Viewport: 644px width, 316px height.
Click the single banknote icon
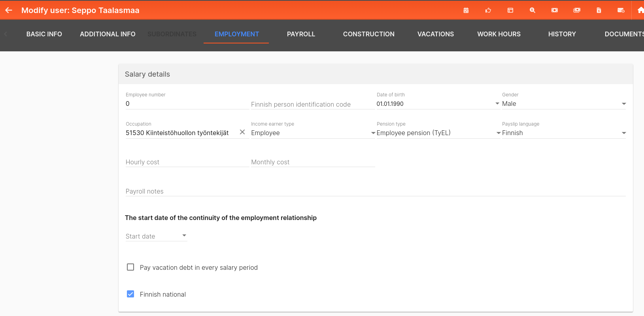pyautogui.click(x=555, y=10)
